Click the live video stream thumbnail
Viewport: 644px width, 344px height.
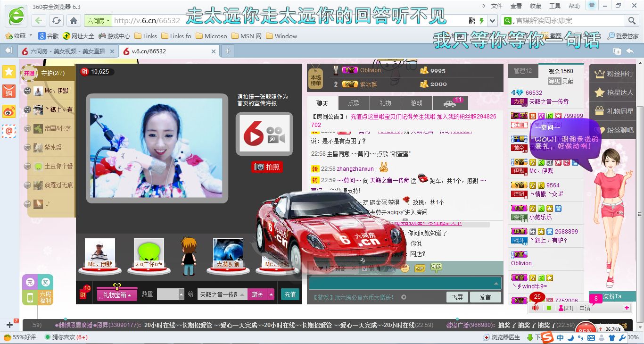pos(156,148)
